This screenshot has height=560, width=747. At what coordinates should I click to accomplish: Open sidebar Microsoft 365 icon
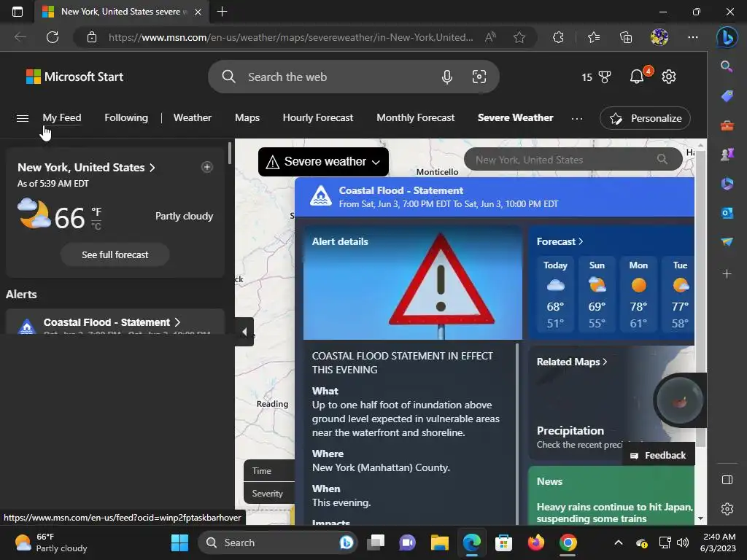click(x=727, y=184)
